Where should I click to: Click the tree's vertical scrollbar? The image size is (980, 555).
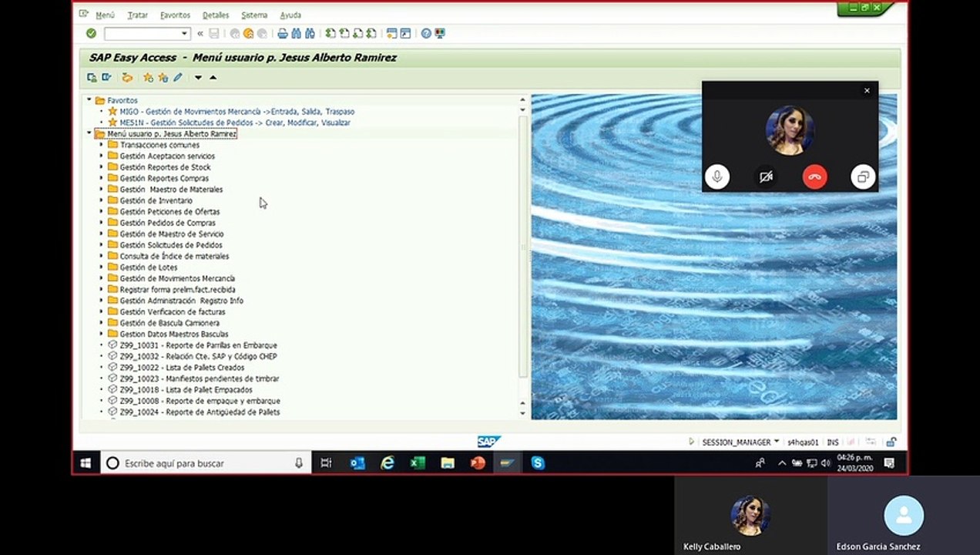pyautogui.click(x=523, y=247)
